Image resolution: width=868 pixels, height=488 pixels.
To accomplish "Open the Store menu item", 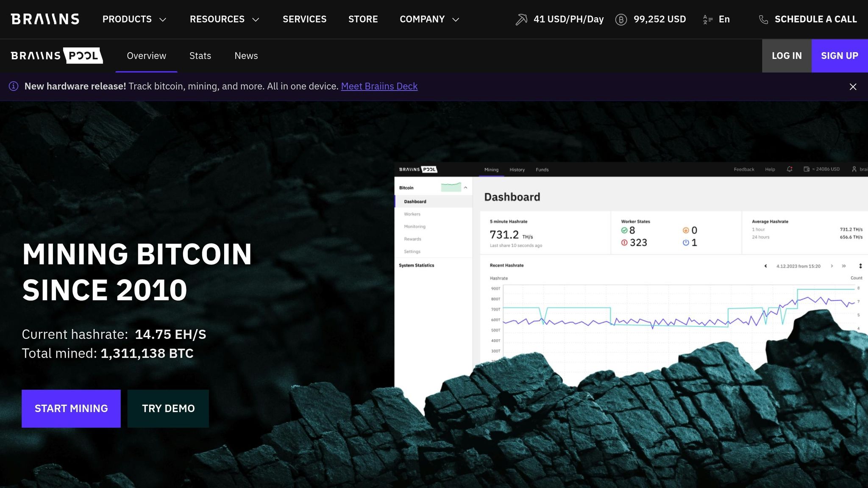I will 363,19.
